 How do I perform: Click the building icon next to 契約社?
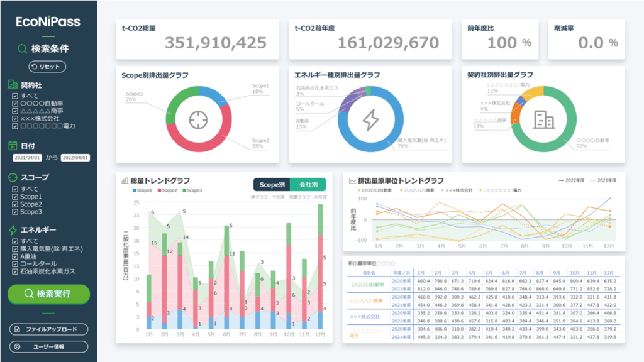(13, 85)
